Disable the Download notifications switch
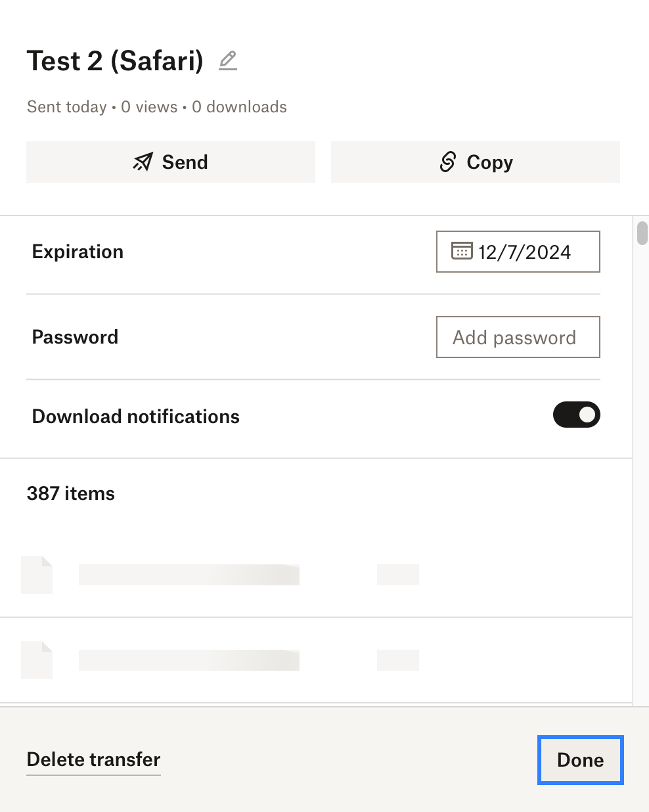The height and width of the screenshot is (812, 649). (576, 415)
